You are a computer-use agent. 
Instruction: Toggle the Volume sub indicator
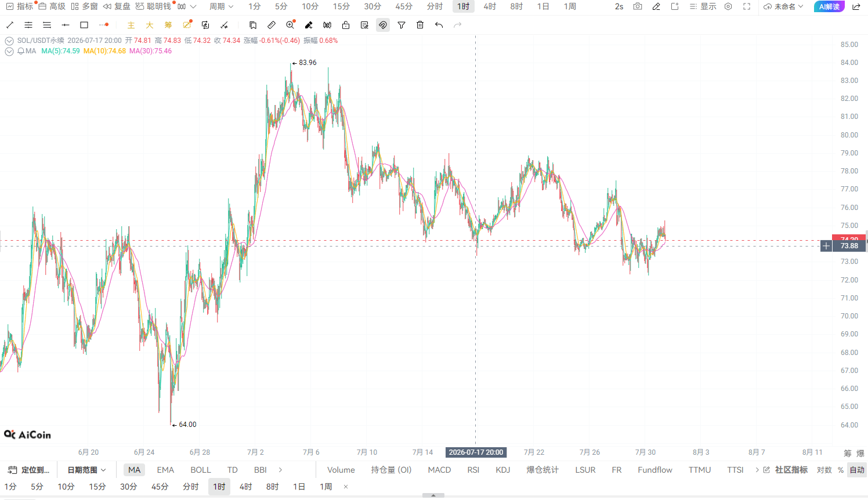tap(341, 470)
